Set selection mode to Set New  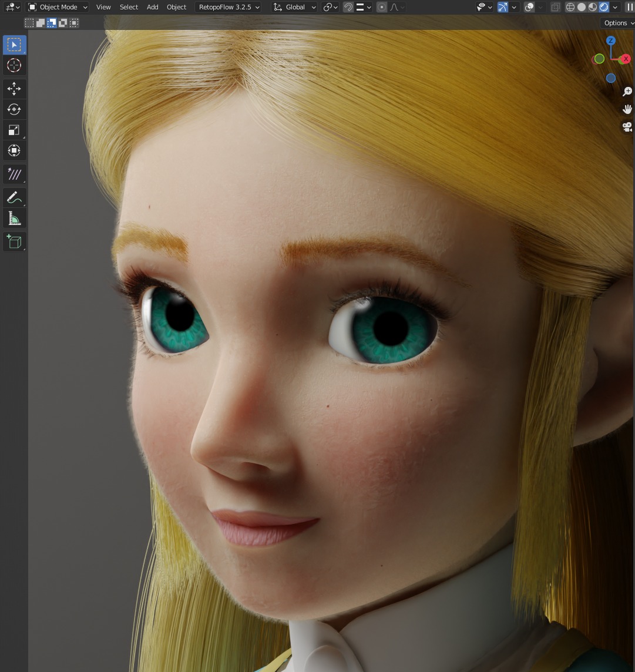click(29, 23)
